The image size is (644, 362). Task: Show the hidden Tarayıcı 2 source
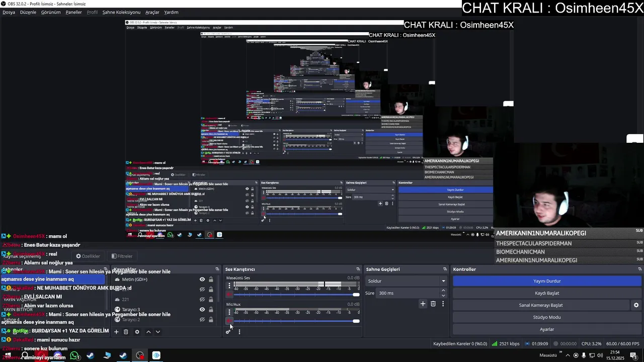(202, 320)
